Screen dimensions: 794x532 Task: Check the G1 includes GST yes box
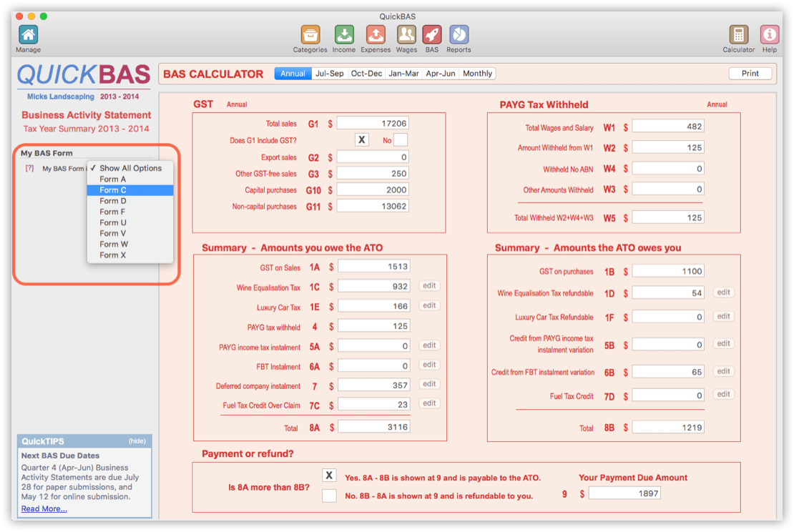pyautogui.click(x=361, y=139)
